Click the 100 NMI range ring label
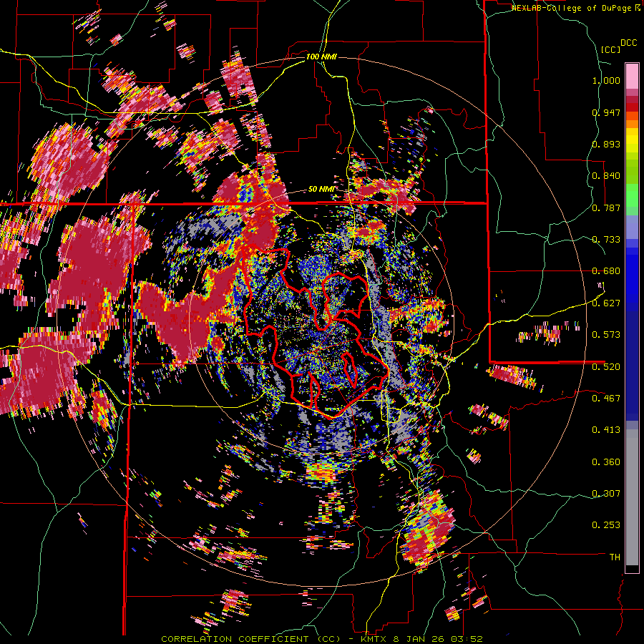Image resolution: width=644 pixels, height=644 pixels. tap(321, 57)
